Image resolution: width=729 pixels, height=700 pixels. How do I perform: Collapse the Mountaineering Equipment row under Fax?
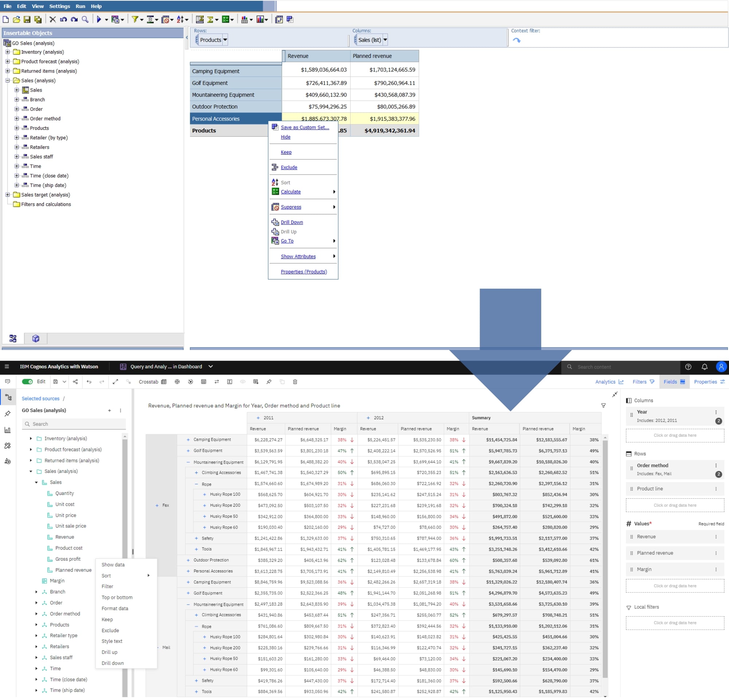point(188,462)
